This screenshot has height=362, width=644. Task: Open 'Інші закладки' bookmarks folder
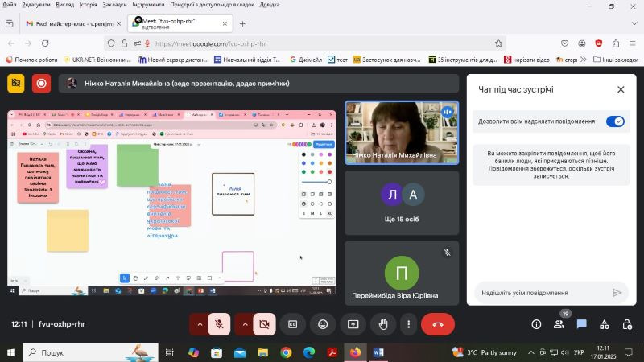pos(616,60)
